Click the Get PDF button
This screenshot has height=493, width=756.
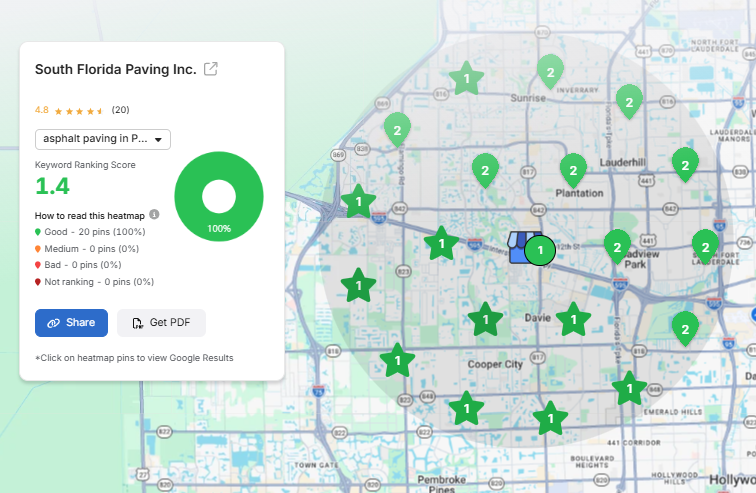(162, 323)
